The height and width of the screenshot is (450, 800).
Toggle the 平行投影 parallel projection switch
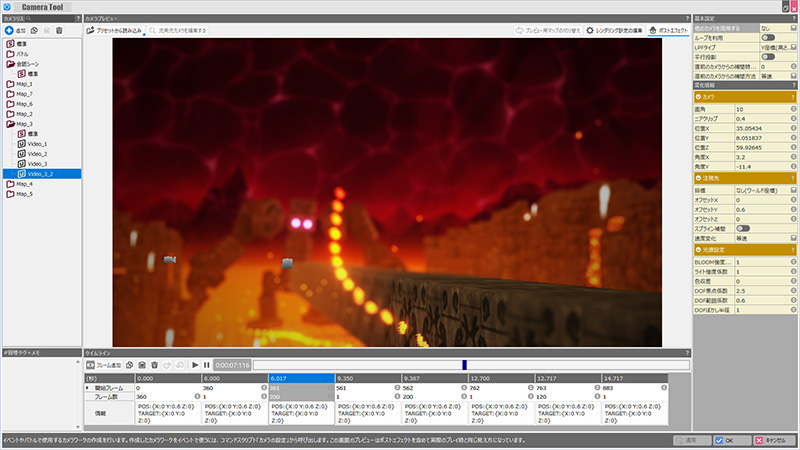[x=768, y=57]
